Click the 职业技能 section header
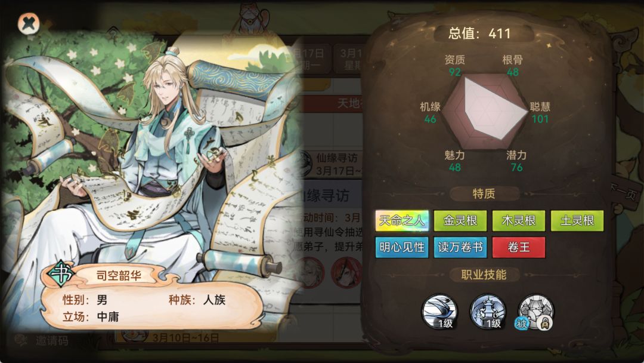The height and width of the screenshot is (363, 644). coord(484,275)
